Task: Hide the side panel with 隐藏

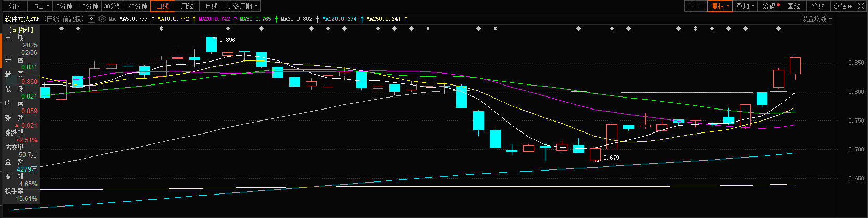Action: click(842, 6)
